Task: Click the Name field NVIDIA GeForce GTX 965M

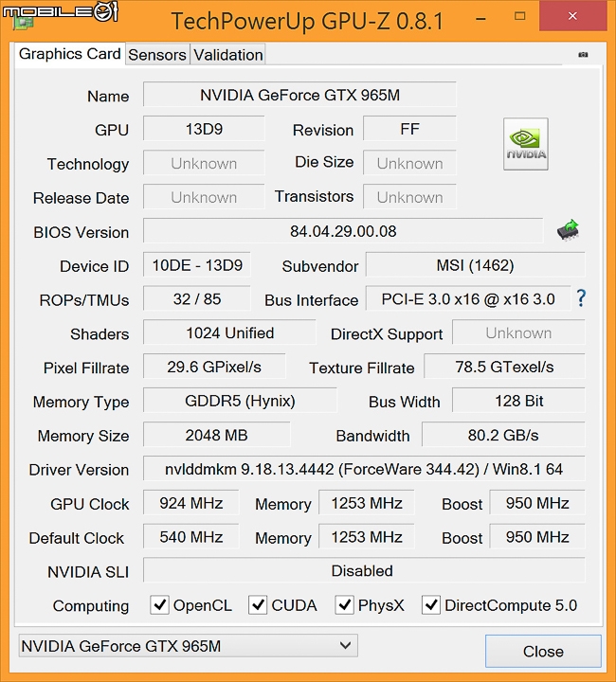Action: tap(299, 95)
